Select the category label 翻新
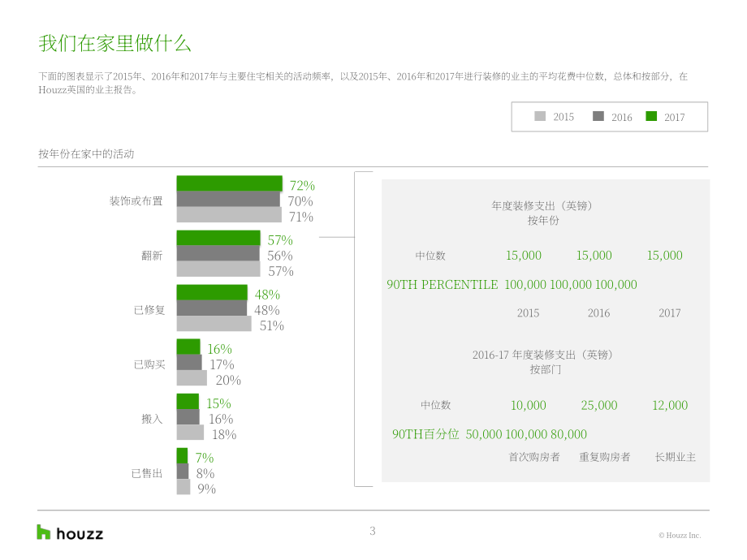 pos(152,256)
